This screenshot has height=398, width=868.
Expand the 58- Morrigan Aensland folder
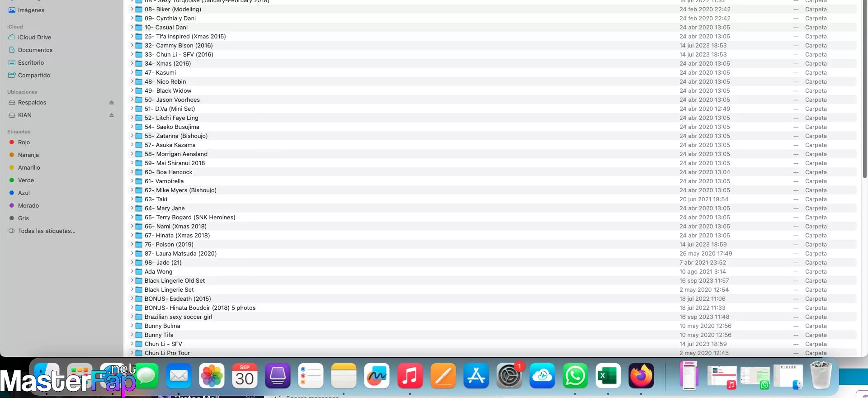click(x=132, y=154)
